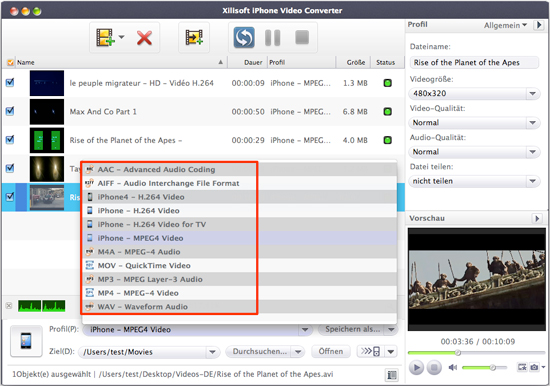Open the Durchsuchen dropdown arrow
Image resolution: width=550 pixels, height=386 pixels.
tap(298, 352)
